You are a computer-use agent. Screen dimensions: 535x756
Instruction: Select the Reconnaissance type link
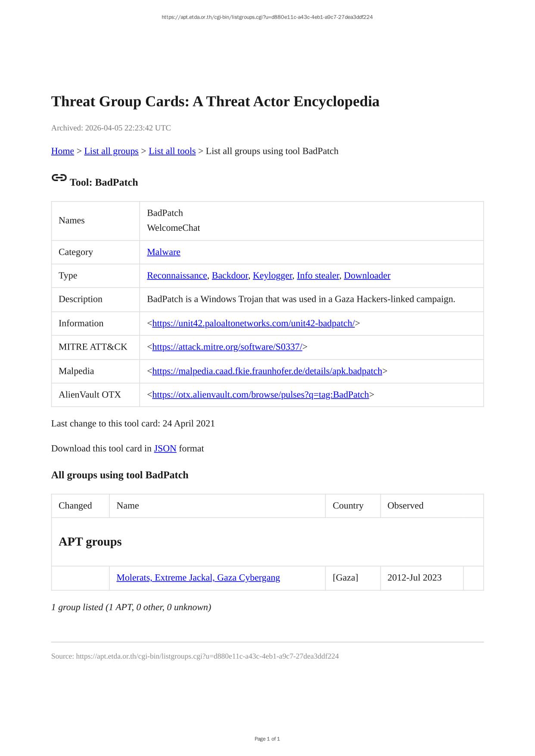[177, 276]
